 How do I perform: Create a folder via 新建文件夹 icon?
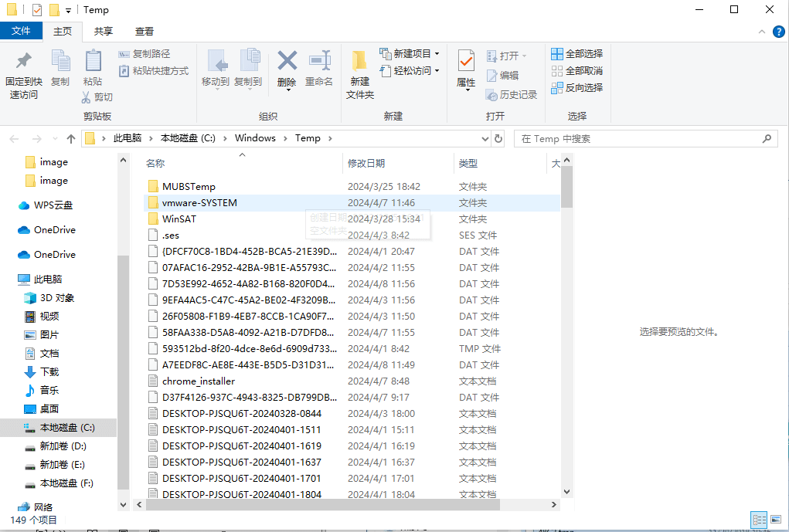(x=360, y=73)
